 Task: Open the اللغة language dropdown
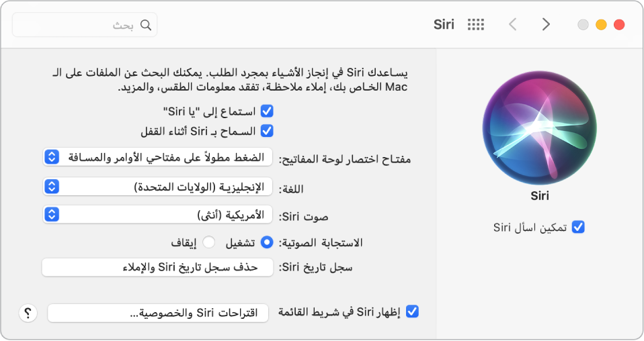coord(158,187)
